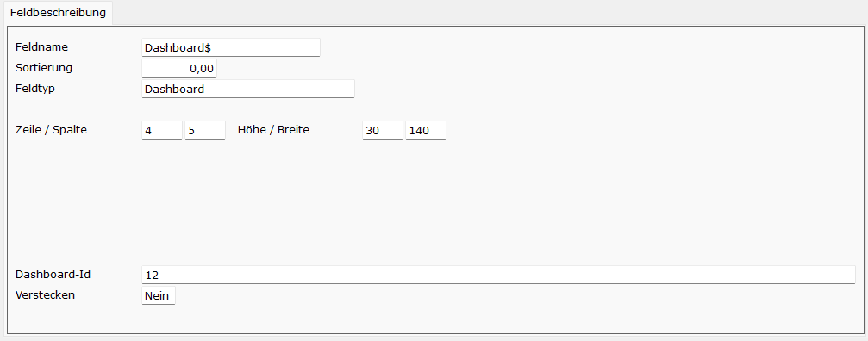Select the Zeile field with value 4
The height and width of the screenshot is (341, 868).
[x=162, y=130]
